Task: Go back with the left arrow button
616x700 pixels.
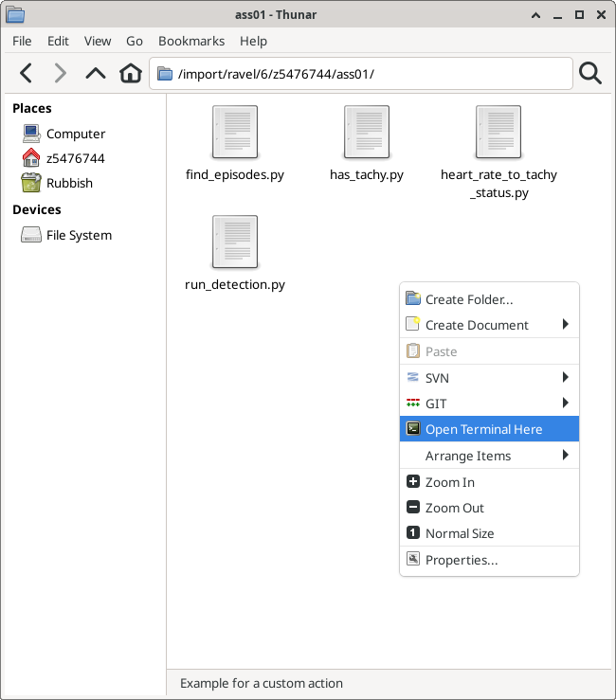Action: coord(27,73)
